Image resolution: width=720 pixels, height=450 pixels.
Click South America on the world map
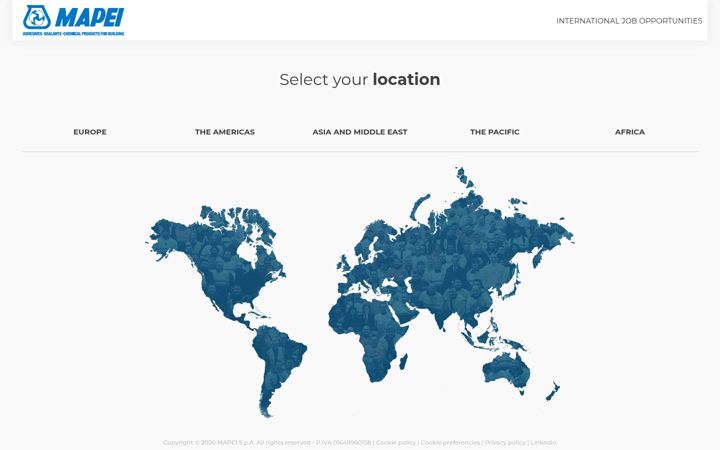(276, 363)
